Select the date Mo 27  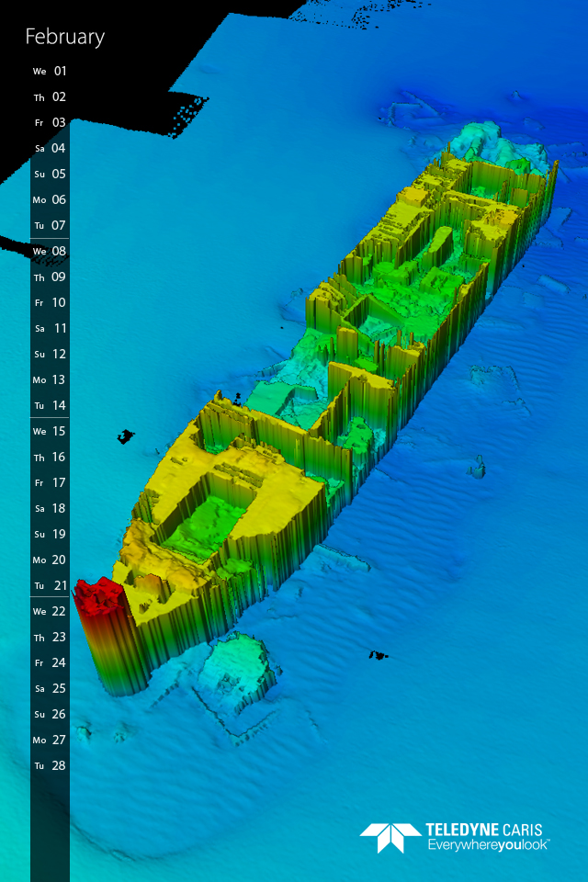tap(50, 740)
